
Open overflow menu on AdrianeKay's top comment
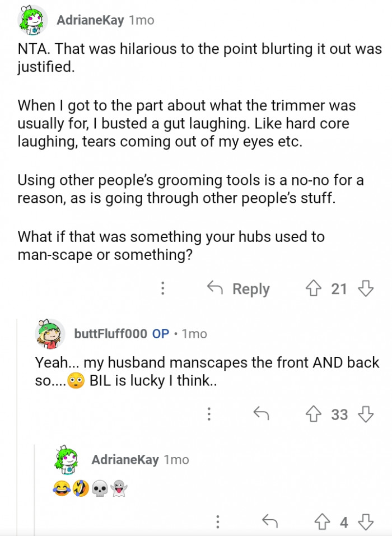[x=162, y=288]
